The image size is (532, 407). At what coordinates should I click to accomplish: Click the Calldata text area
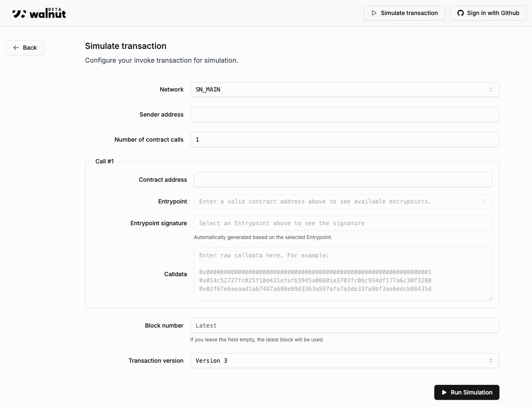click(342, 274)
